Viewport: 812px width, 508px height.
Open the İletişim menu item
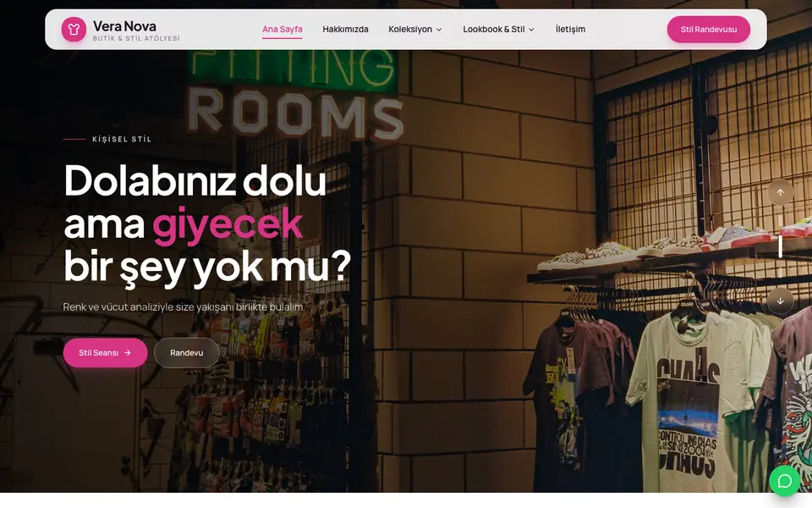[570, 29]
